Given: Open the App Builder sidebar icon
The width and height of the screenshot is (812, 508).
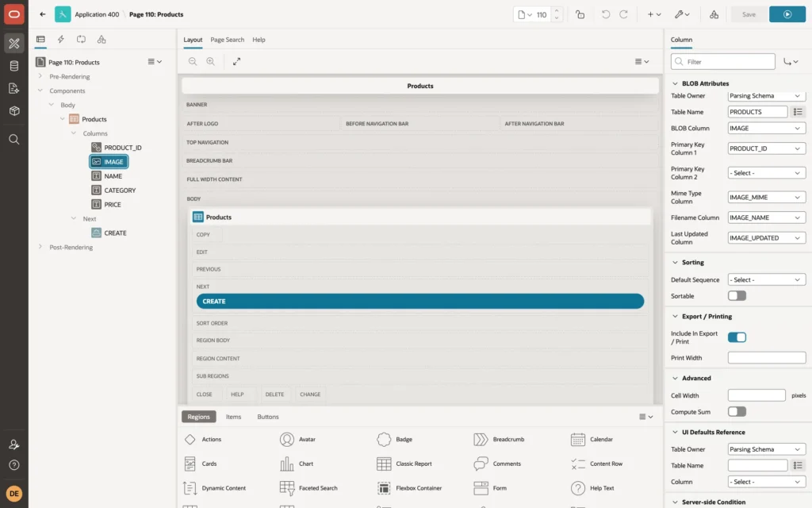Looking at the screenshot, I should click(x=14, y=44).
